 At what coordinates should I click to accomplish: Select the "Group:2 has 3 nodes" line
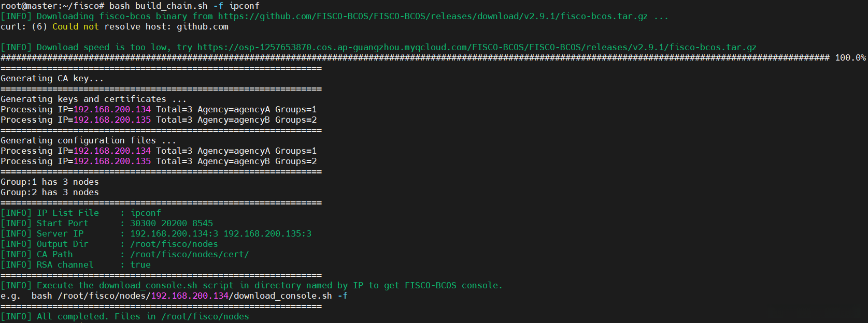click(50, 192)
